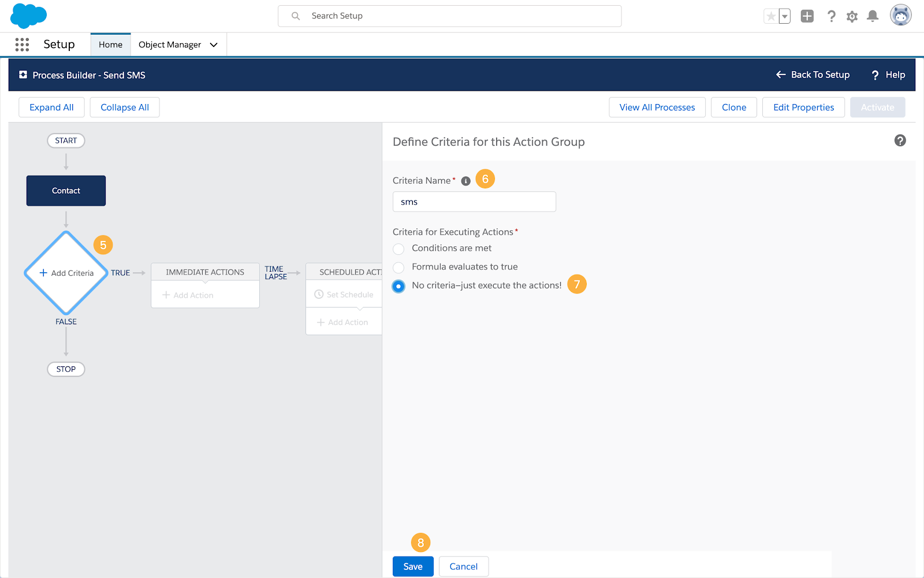Click the Salesforce cloud logo
Screen dimensions: 924x578
click(x=28, y=16)
